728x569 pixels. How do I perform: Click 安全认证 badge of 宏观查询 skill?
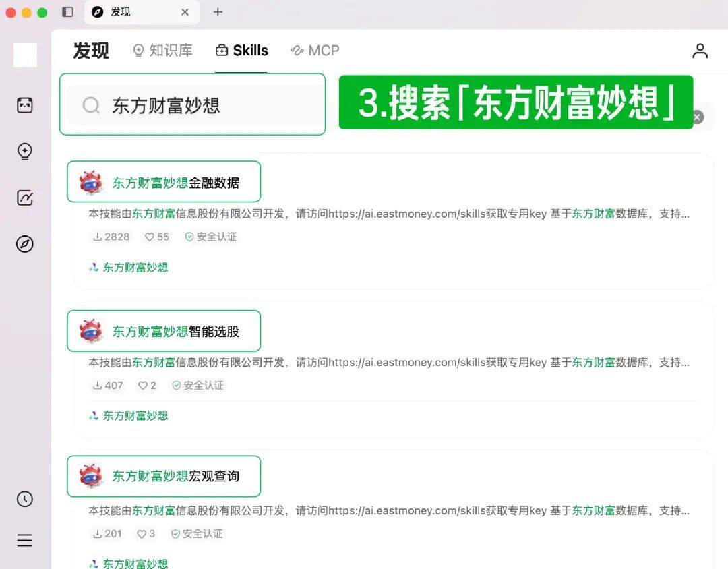(197, 534)
